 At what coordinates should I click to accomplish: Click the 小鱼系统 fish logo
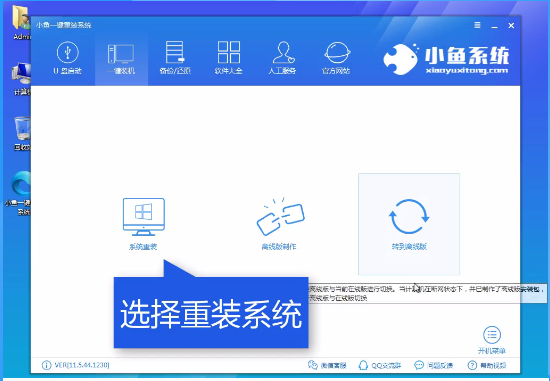click(x=401, y=59)
